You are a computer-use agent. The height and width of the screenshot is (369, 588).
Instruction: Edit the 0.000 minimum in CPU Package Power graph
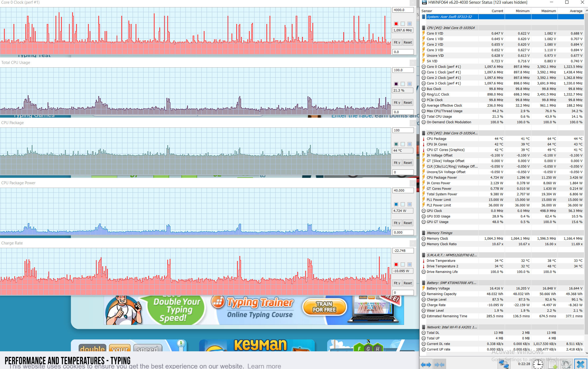click(403, 233)
